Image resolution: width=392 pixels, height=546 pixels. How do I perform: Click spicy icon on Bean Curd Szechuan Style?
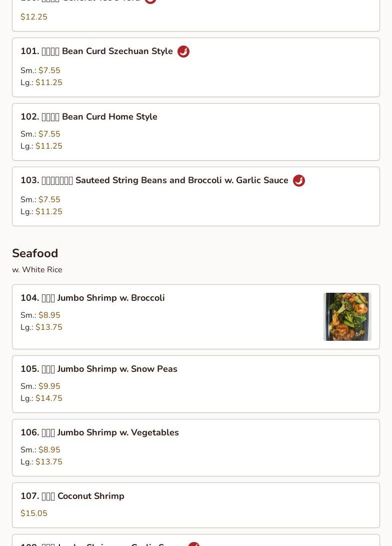click(183, 52)
